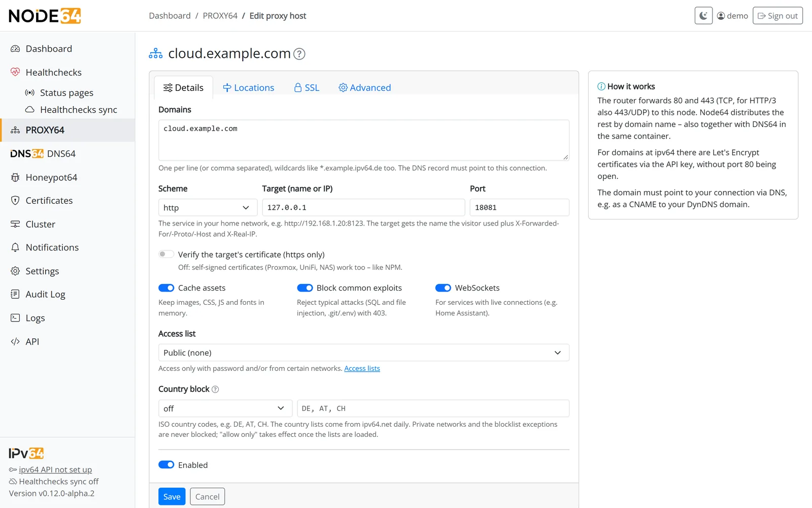
Task: Click the NODE64 logo
Action: pos(45,16)
